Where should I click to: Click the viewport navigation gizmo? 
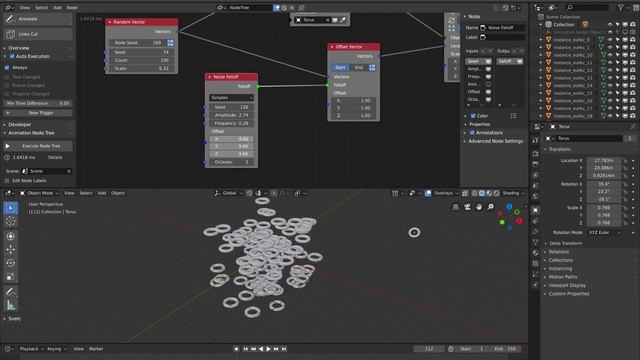point(510,217)
